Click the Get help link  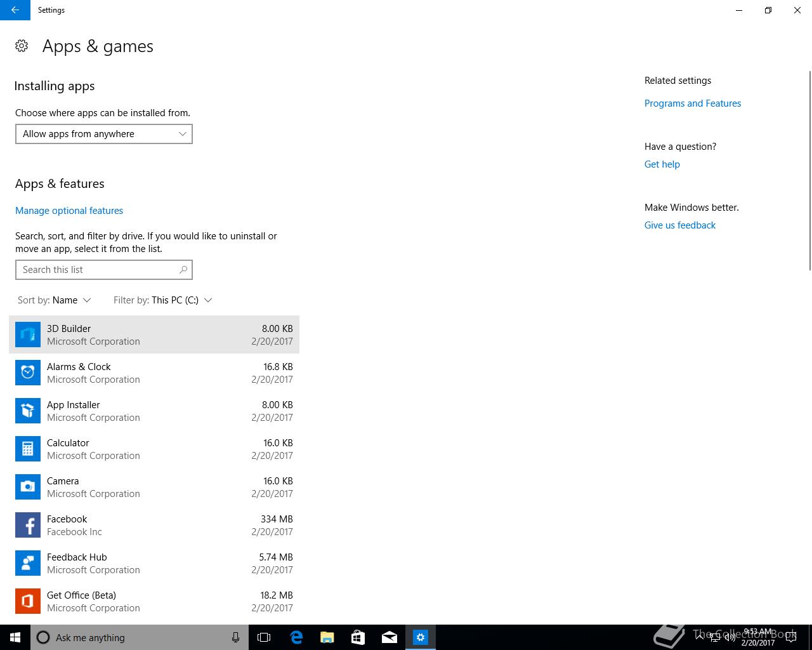[662, 164]
